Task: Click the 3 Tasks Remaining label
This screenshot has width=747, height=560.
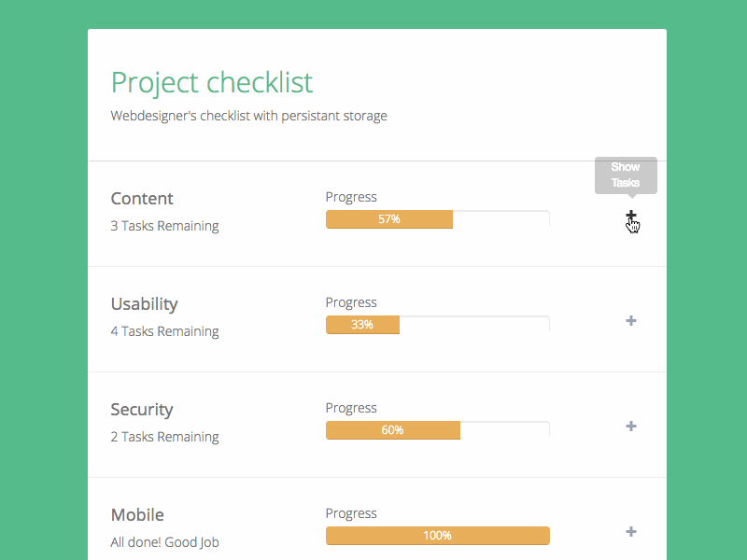Action: (x=164, y=226)
